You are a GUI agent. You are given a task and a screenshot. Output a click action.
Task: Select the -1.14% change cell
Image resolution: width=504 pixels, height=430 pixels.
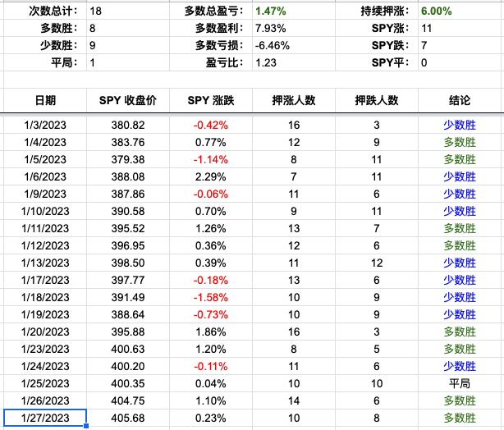point(211,159)
